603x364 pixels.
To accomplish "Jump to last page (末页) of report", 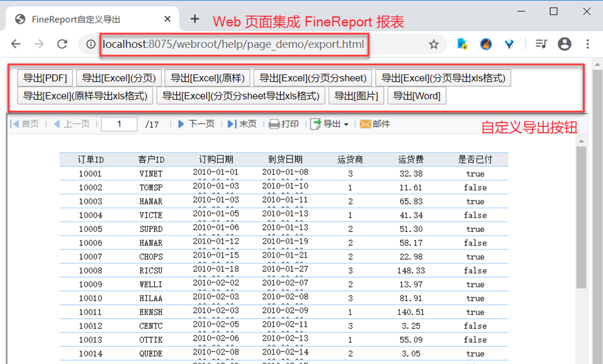I will coord(242,124).
